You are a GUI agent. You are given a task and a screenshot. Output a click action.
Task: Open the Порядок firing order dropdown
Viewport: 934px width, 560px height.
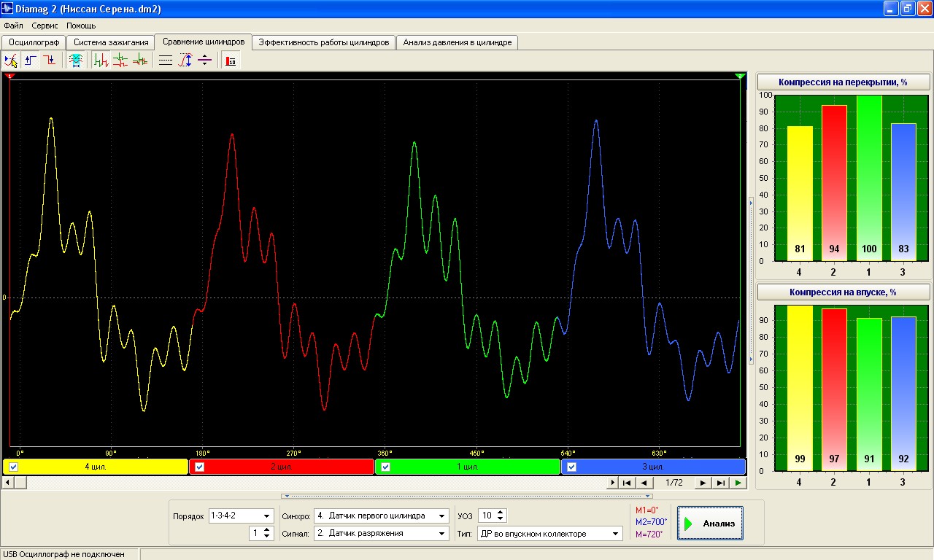point(241,516)
